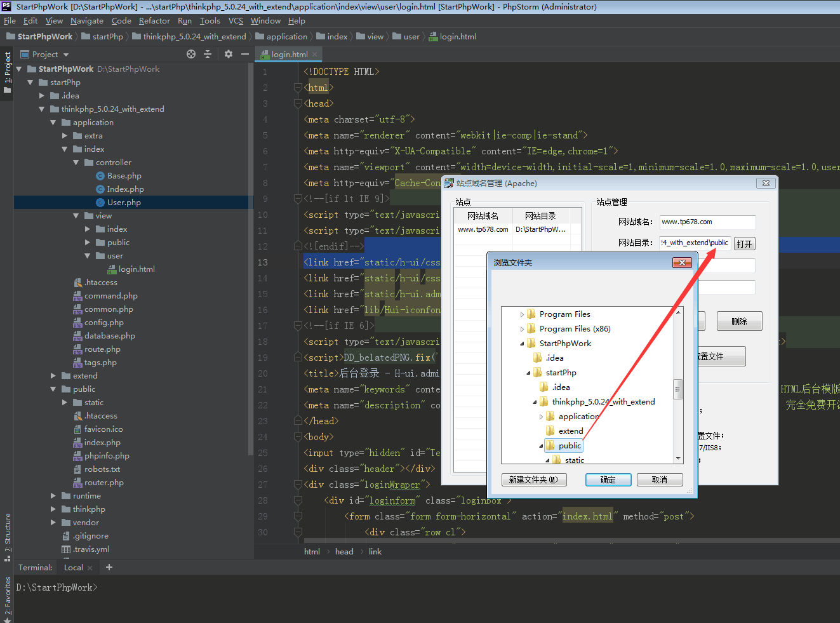Open the Refactor menu
This screenshot has height=623, width=840.
[154, 21]
